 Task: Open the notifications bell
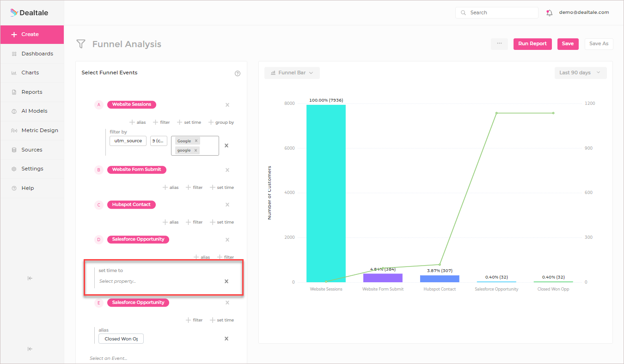coord(549,13)
